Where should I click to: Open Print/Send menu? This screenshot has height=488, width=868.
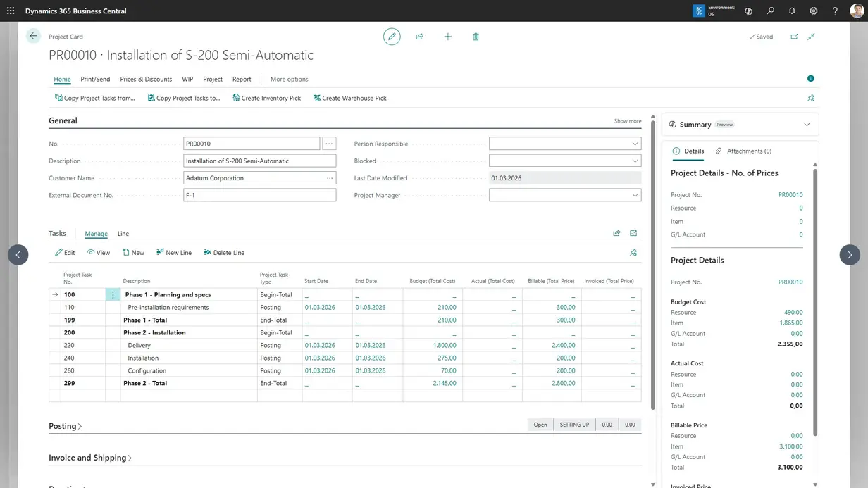tap(95, 79)
